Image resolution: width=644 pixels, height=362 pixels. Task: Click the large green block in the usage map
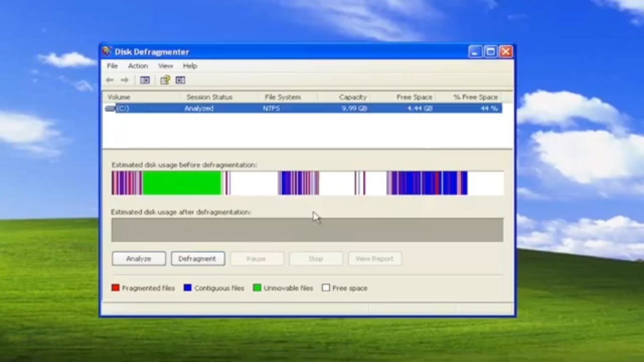tap(181, 183)
